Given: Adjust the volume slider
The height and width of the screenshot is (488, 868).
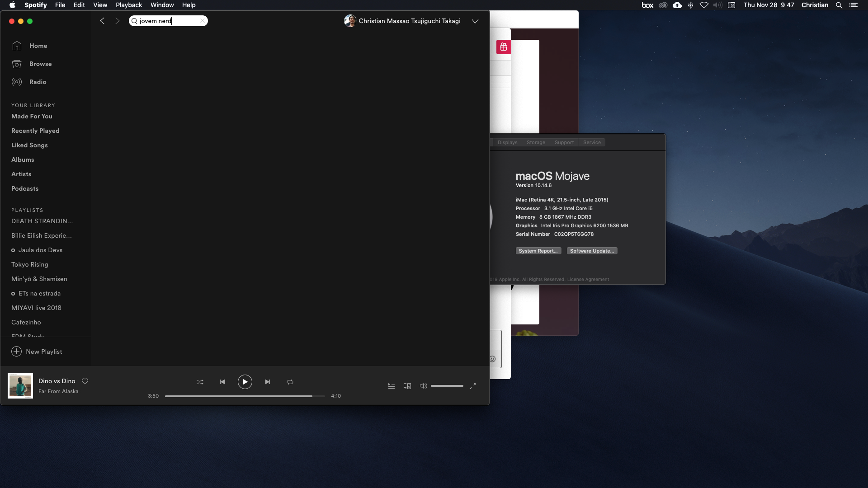Looking at the screenshot, I should tap(447, 386).
